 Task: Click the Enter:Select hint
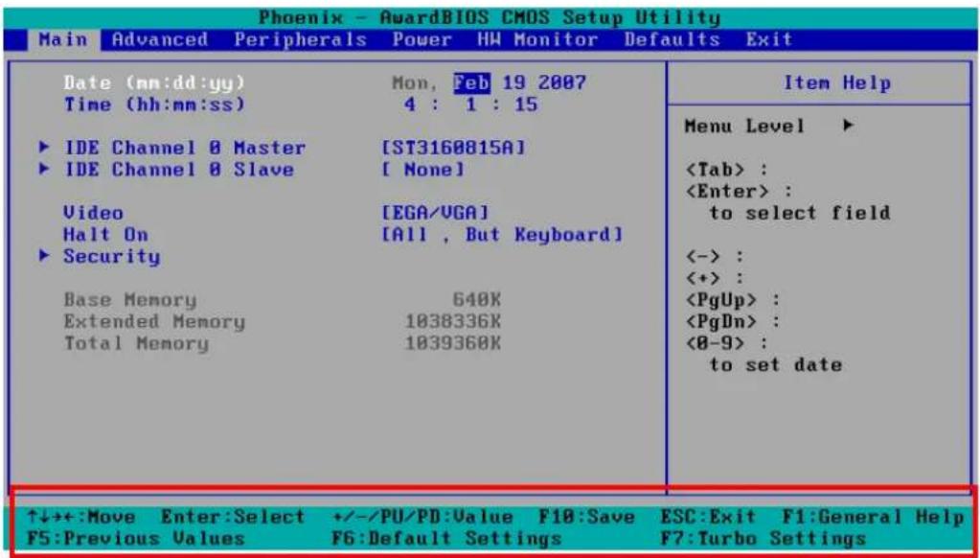tap(233, 517)
